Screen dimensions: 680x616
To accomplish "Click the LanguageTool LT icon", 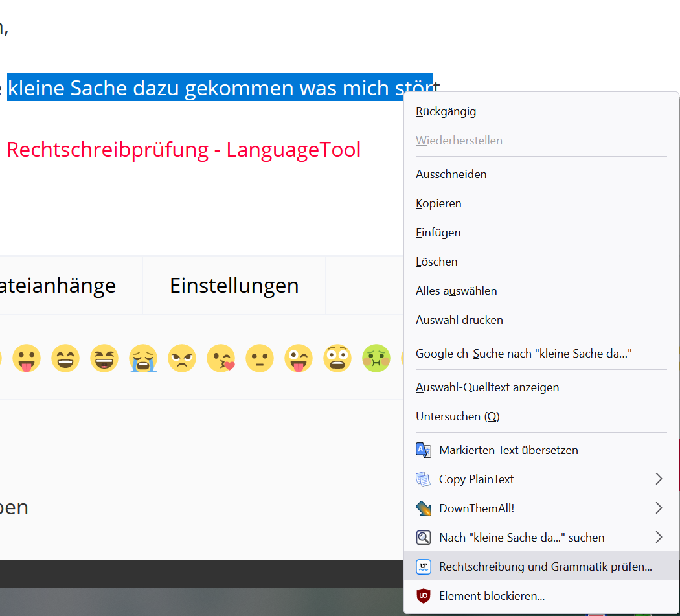I will pyautogui.click(x=424, y=567).
